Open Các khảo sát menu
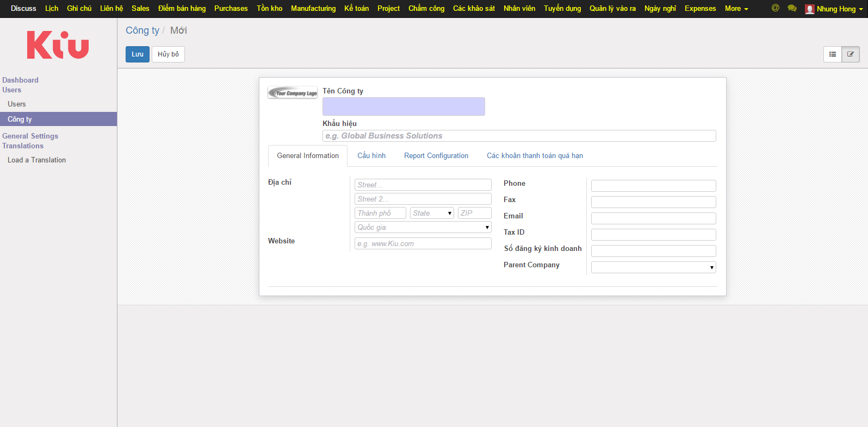The height and width of the screenshot is (427, 868). (x=474, y=9)
